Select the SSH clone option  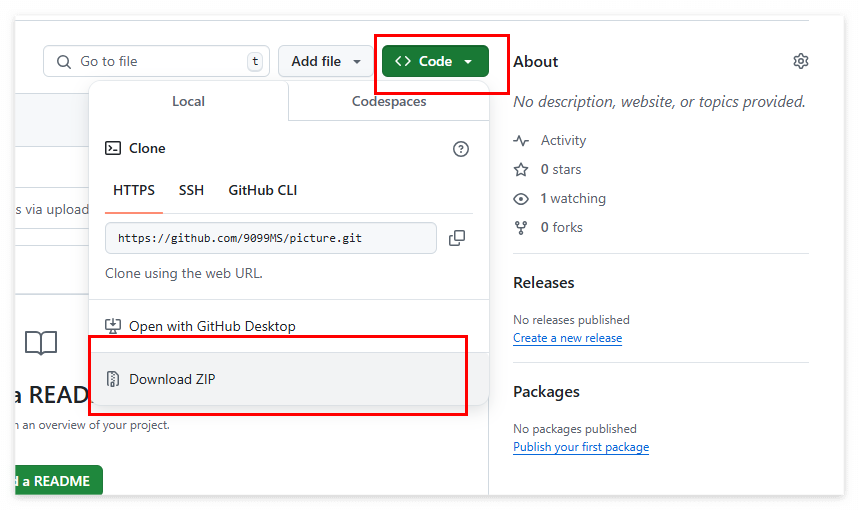click(x=191, y=190)
